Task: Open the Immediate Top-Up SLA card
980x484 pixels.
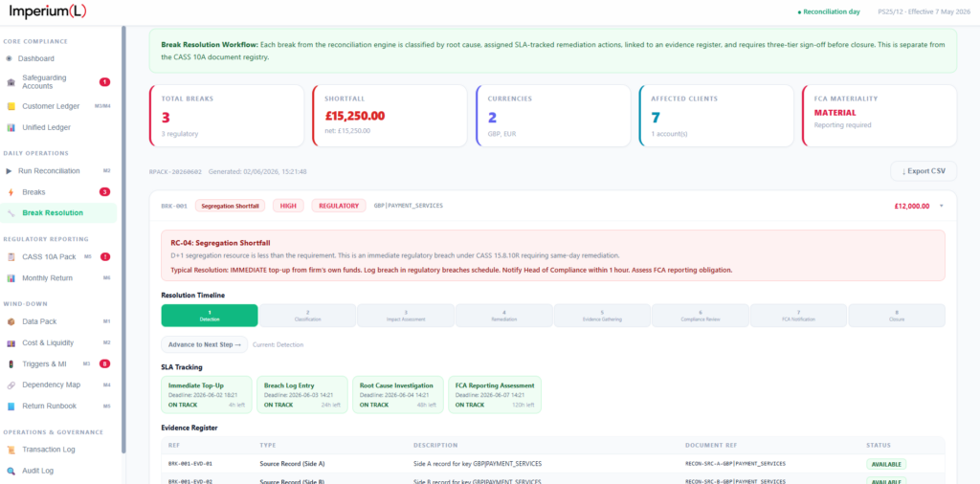Action: (207, 395)
